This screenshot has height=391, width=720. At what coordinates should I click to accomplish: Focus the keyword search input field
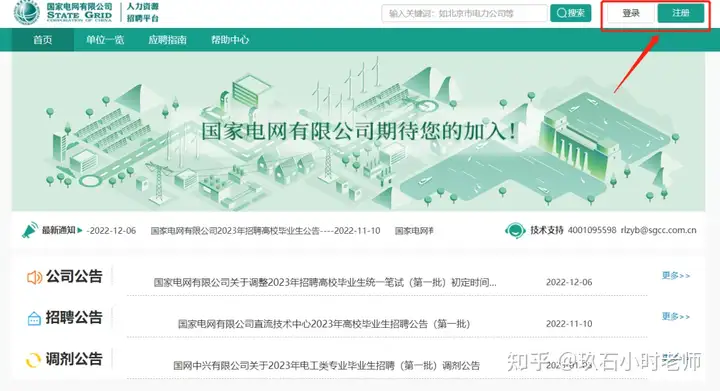click(x=464, y=13)
